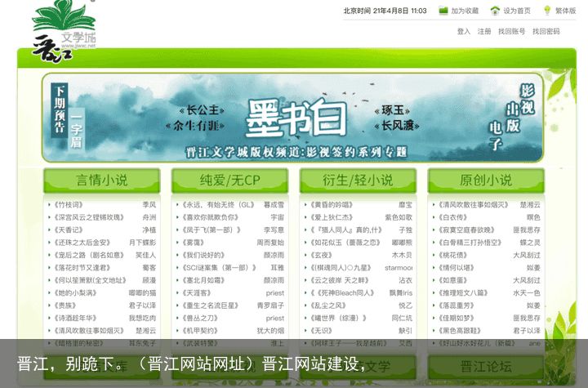The image size is (588, 388).
Task: Open the 墨书白 banner
Action: click(293, 118)
